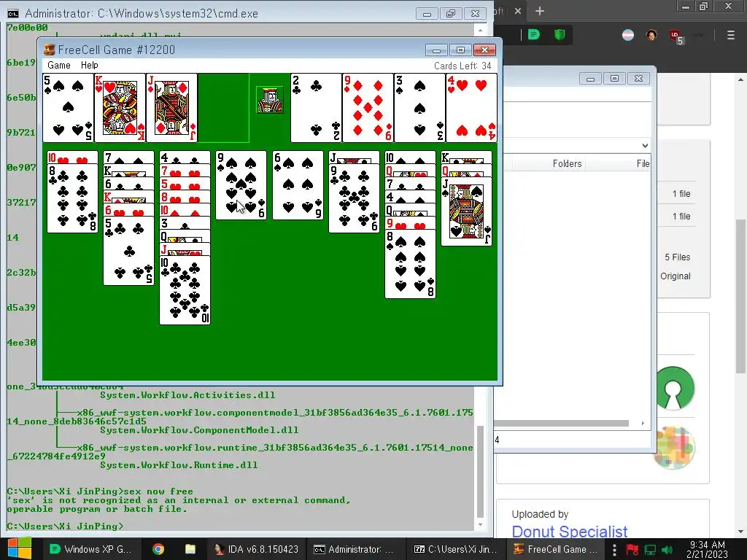
Task: Open the Donut Specialist uploader link
Action: tap(569, 532)
